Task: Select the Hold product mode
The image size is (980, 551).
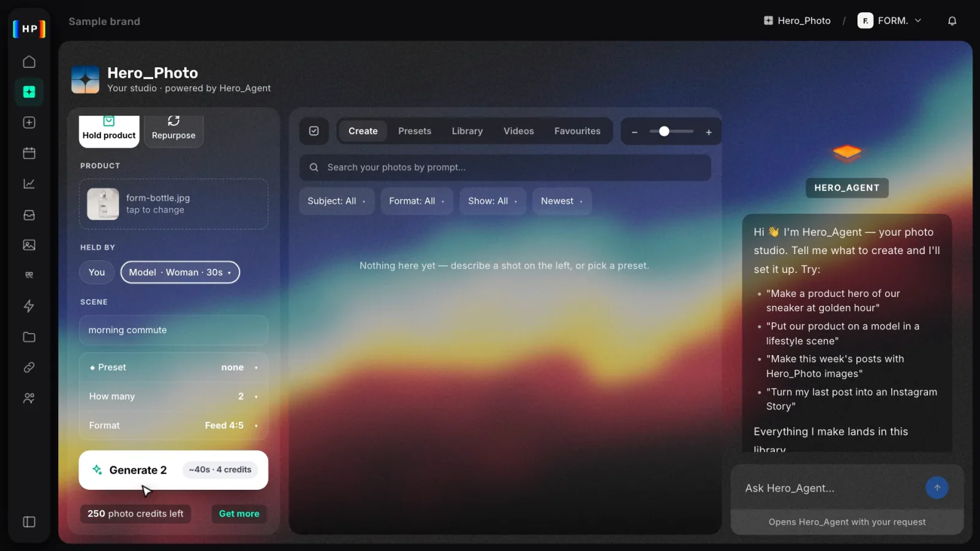Action: [x=109, y=130]
